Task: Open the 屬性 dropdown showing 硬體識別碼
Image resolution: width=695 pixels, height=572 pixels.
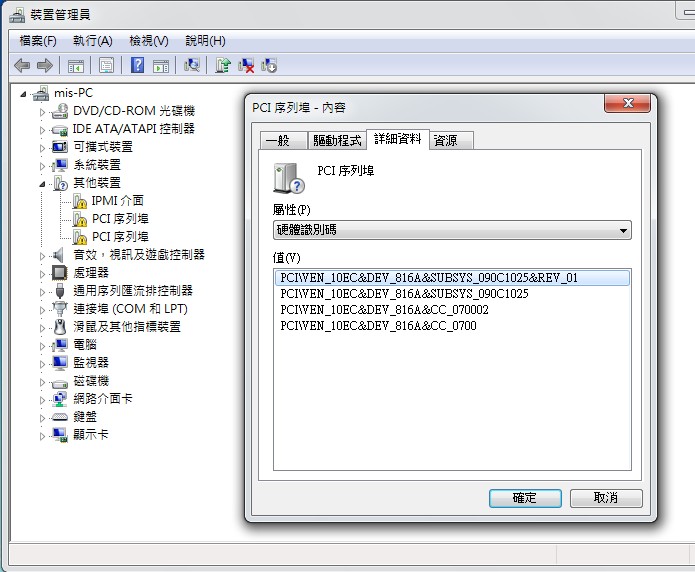Action: [x=452, y=230]
